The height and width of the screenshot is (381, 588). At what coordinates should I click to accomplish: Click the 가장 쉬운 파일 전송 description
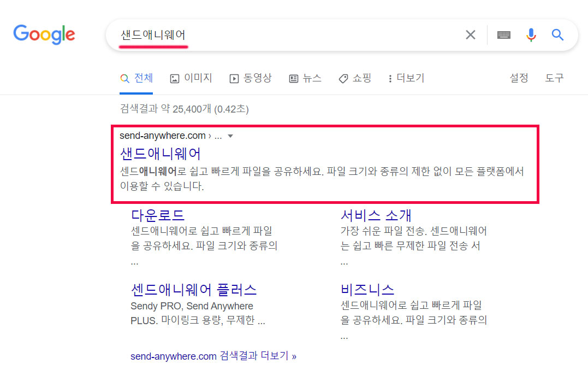click(413, 245)
